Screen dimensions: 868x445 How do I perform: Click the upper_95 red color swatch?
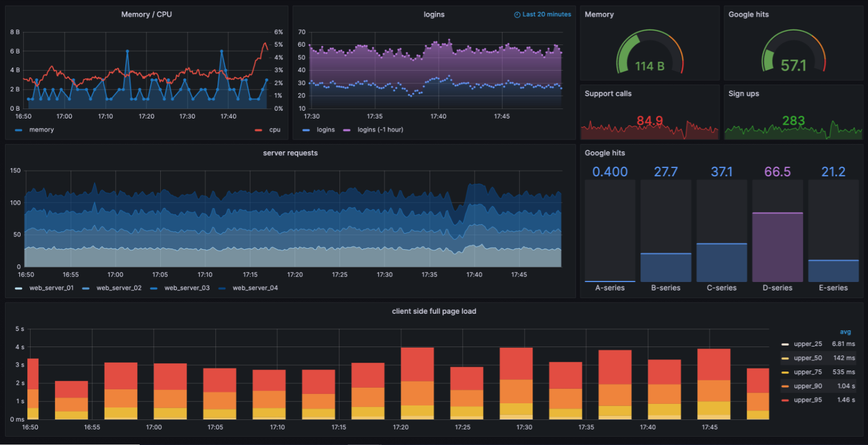785,400
